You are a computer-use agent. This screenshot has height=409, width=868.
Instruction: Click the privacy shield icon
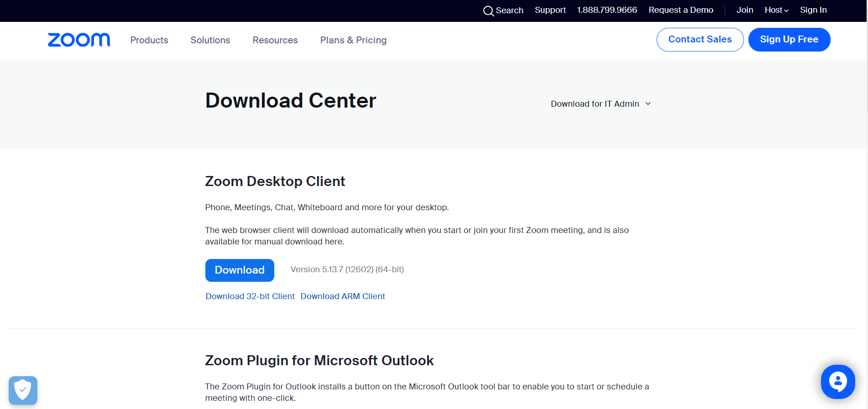23,390
